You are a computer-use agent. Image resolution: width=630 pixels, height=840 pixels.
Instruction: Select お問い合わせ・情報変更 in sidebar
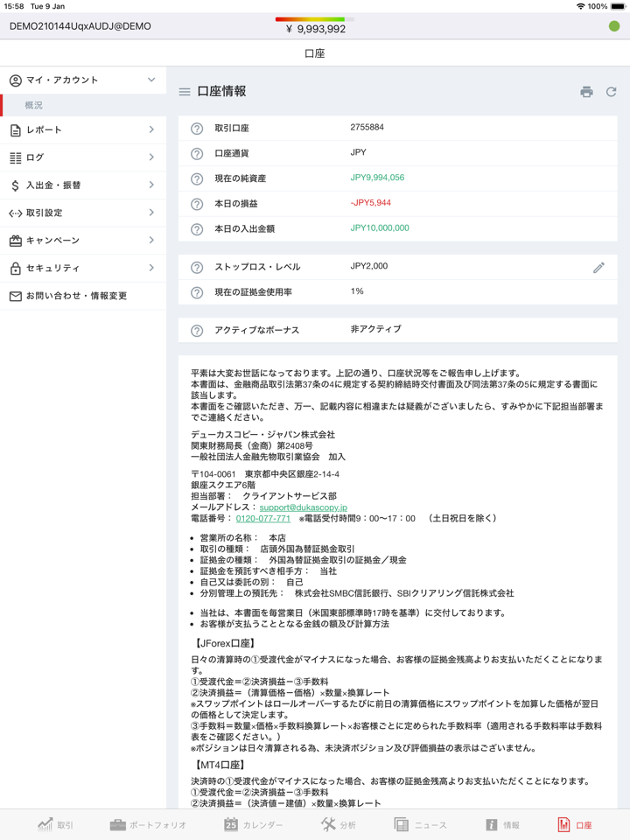click(83, 296)
